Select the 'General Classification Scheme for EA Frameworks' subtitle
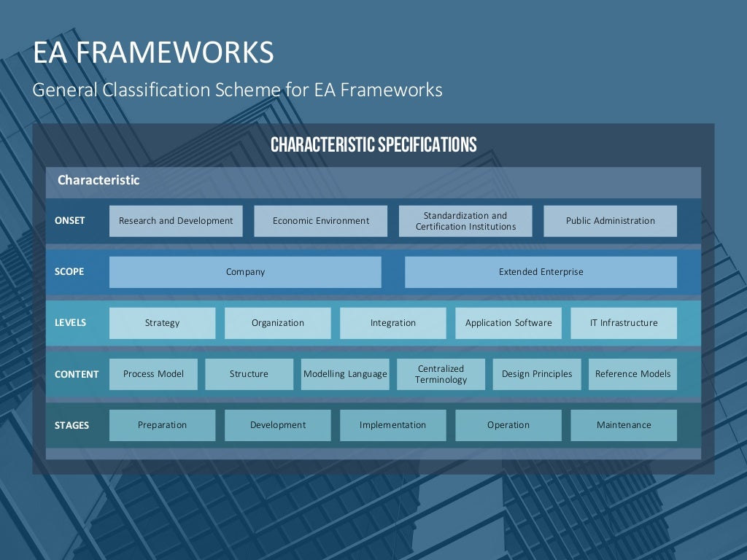 pos(237,90)
